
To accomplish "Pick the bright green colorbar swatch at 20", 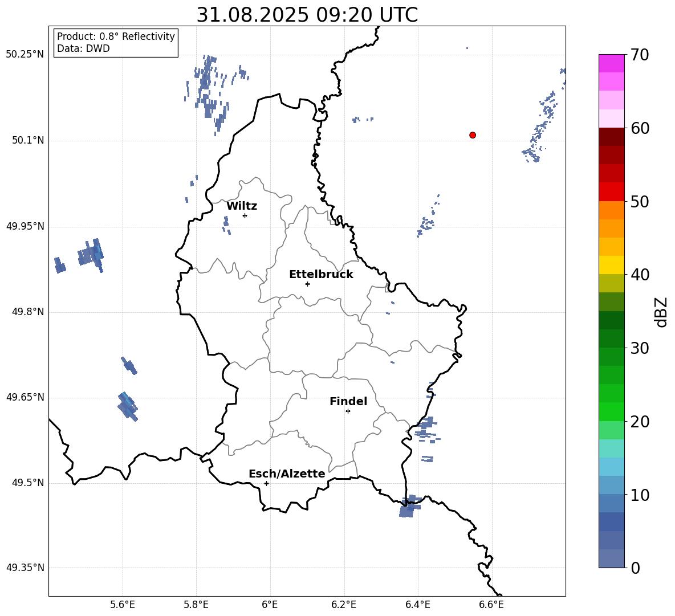I will click(611, 411).
